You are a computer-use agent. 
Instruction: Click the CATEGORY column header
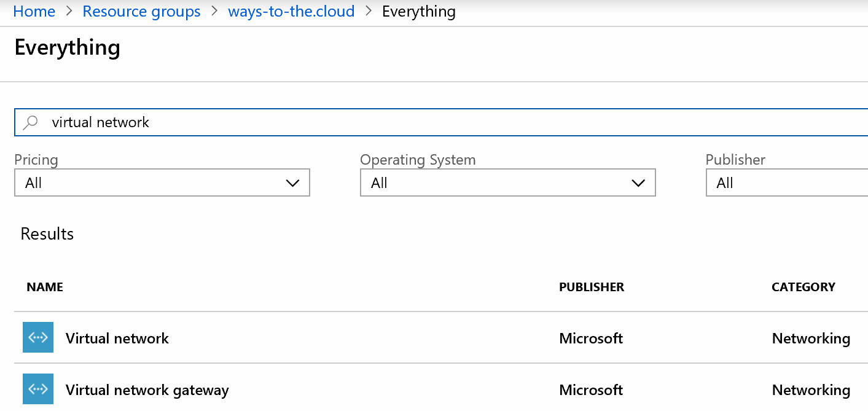[803, 287]
